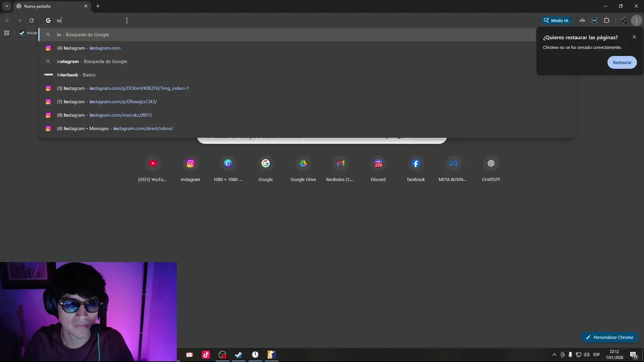Viewport: 644px width, 362px height.
Task: Open the red TV icon in taskbar
Action: coord(189,355)
